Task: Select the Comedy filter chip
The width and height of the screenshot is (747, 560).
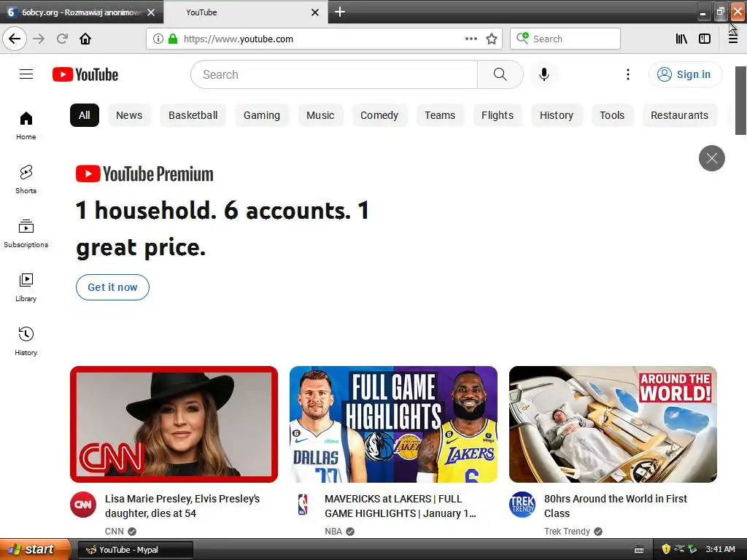Action: pos(379,115)
